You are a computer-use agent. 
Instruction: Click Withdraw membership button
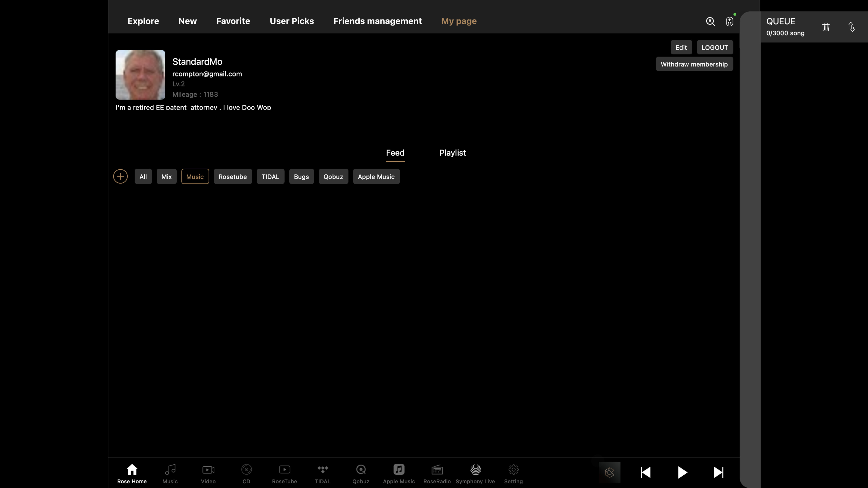click(694, 64)
